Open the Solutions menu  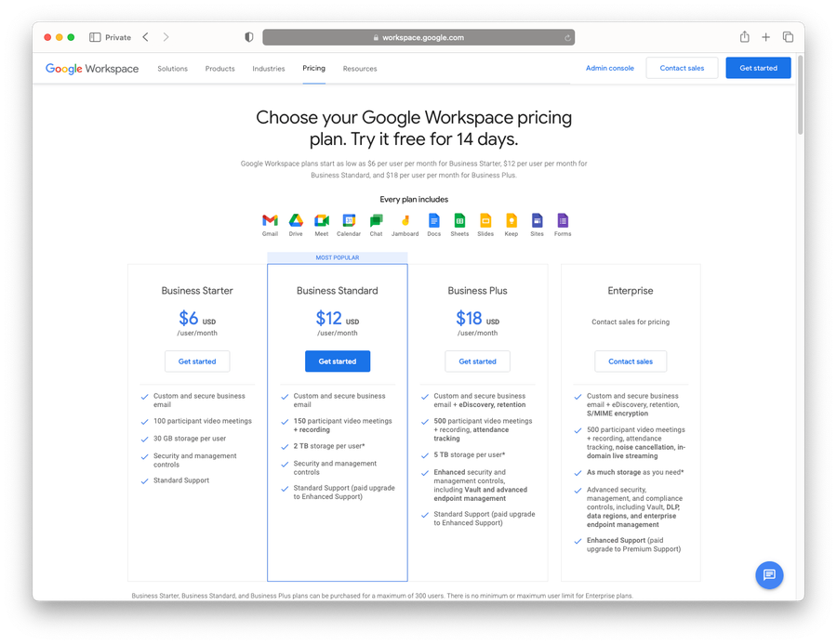[x=172, y=69]
